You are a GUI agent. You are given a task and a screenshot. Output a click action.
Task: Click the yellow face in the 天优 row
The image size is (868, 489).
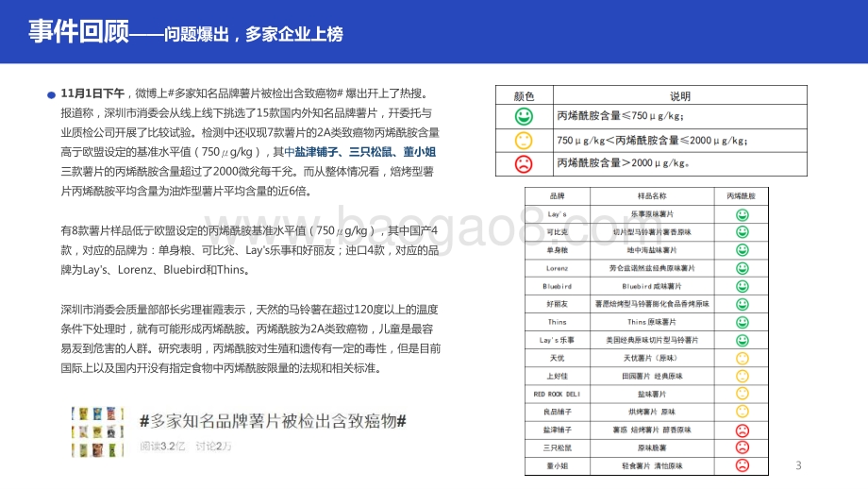[743, 359]
